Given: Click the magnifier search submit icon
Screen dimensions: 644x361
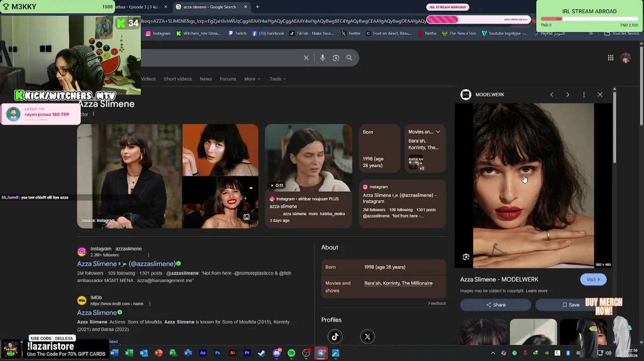Looking at the screenshot, I should pyautogui.click(x=349, y=58).
